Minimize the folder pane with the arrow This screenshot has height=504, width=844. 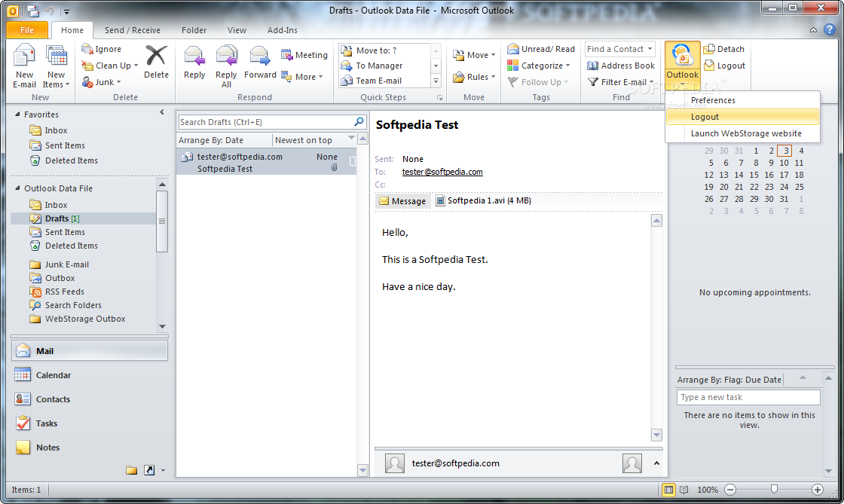[x=162, y=112]
